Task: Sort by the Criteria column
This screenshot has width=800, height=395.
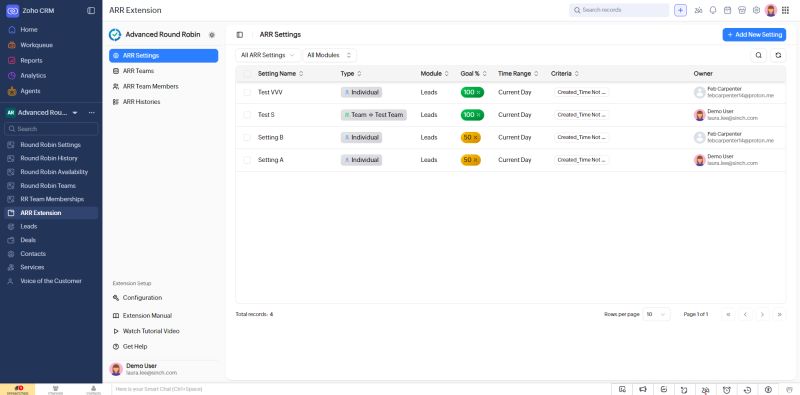Action: [x=565, y=73]
